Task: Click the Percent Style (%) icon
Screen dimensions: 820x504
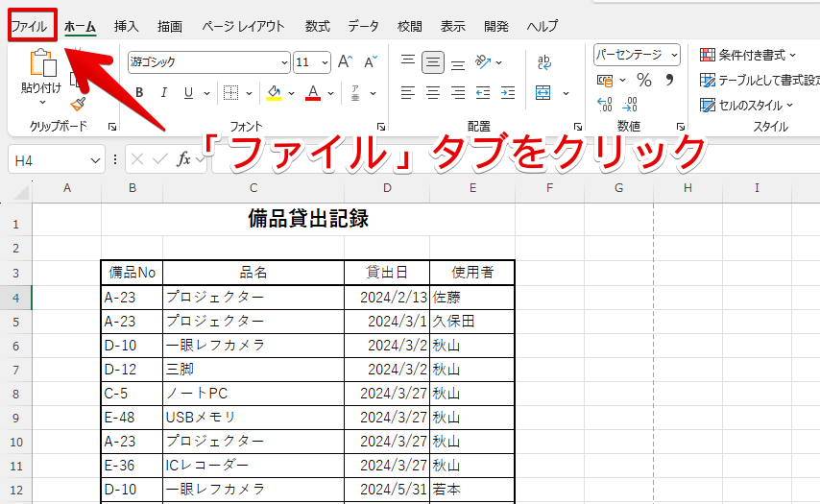Action: pos(644,80)
